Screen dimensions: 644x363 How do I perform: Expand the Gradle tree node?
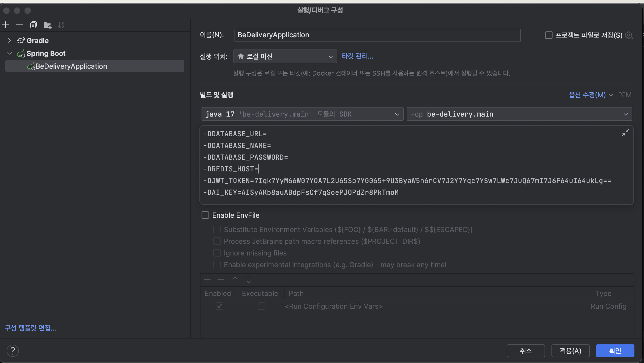(9, 40)
